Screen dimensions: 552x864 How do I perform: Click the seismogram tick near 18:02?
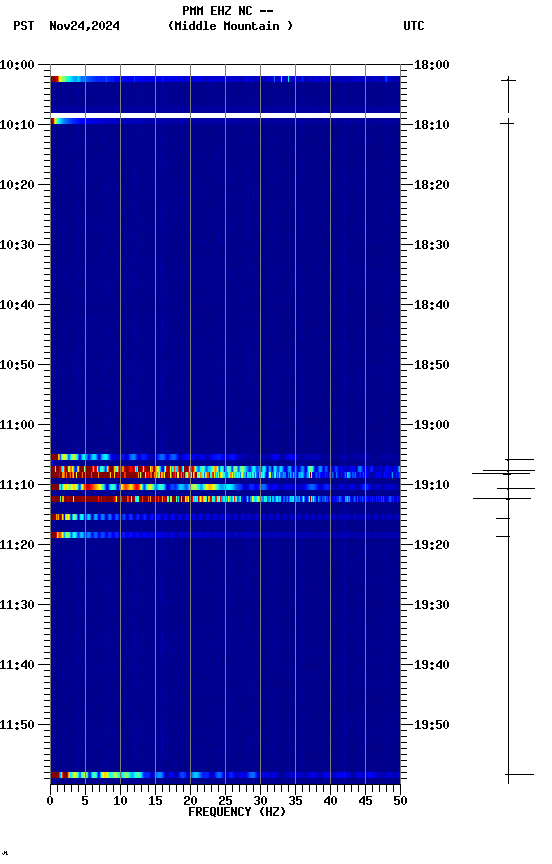click(508, 80)
